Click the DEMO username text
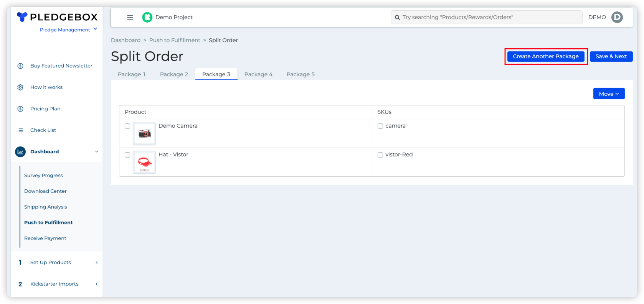Image resolution: width=644 pixels, height=304 pixels. coord(597,17)
